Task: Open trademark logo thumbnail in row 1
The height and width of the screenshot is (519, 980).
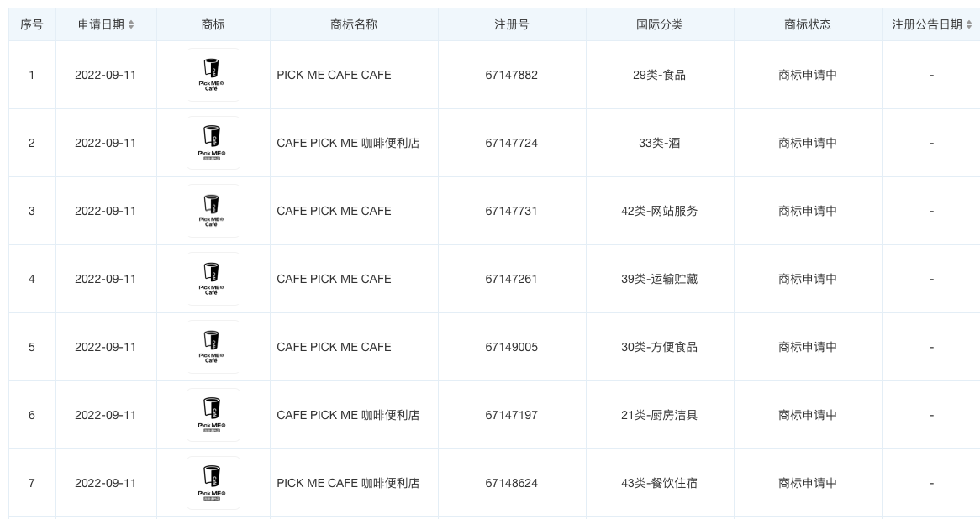Action: tap(213, 75)
